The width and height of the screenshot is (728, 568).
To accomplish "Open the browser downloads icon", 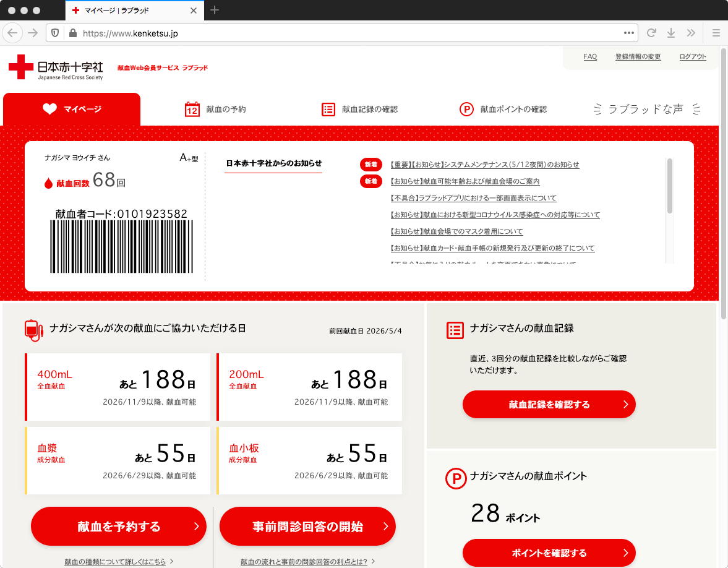I will coord(671,33).
